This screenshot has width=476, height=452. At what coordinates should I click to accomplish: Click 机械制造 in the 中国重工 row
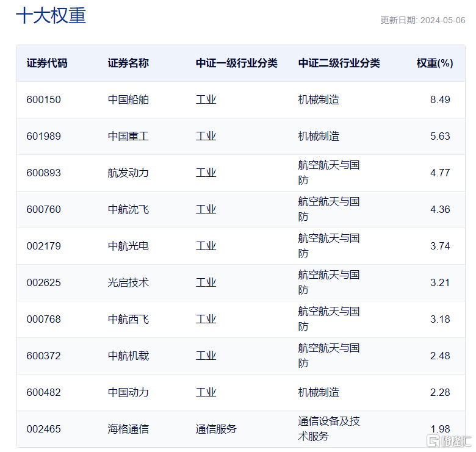[x=319, y=136]
